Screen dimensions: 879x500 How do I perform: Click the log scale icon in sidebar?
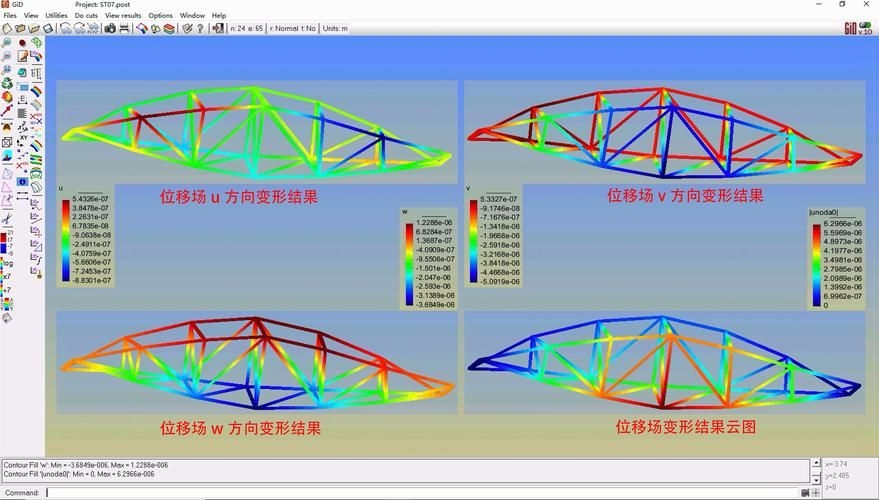click(7, 263)
